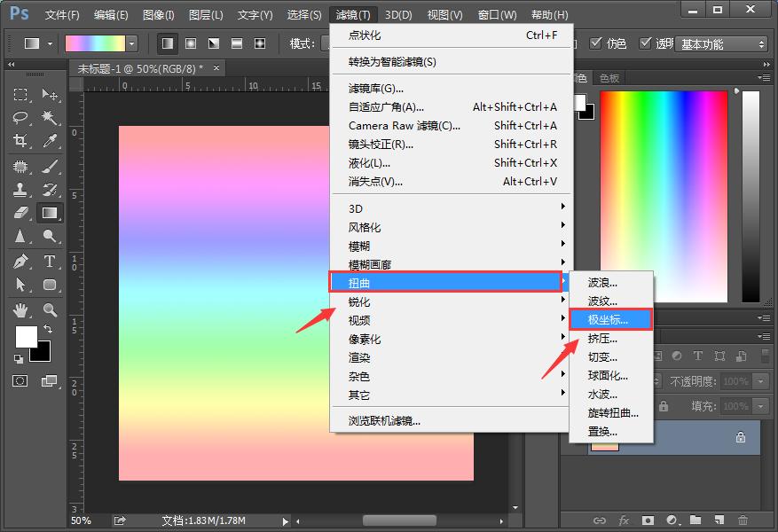Click the Crop tool
The image size is (778, 532).
[21, 141]
